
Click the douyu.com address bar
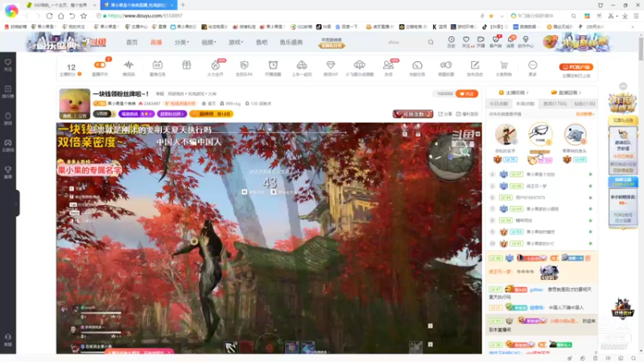coord(287,15)
